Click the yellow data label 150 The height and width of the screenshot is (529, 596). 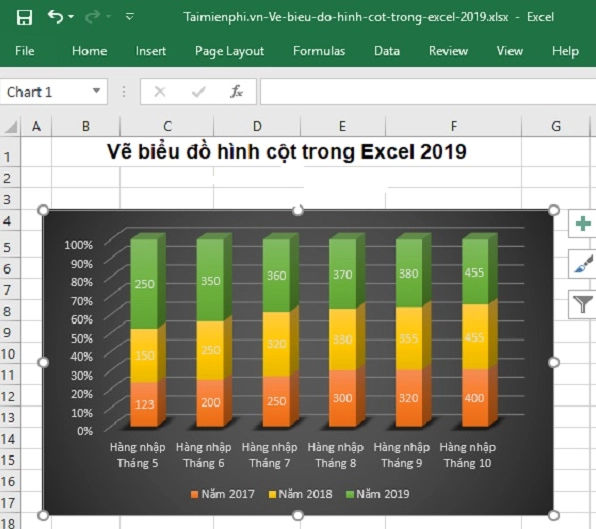(x=144, y=356)
